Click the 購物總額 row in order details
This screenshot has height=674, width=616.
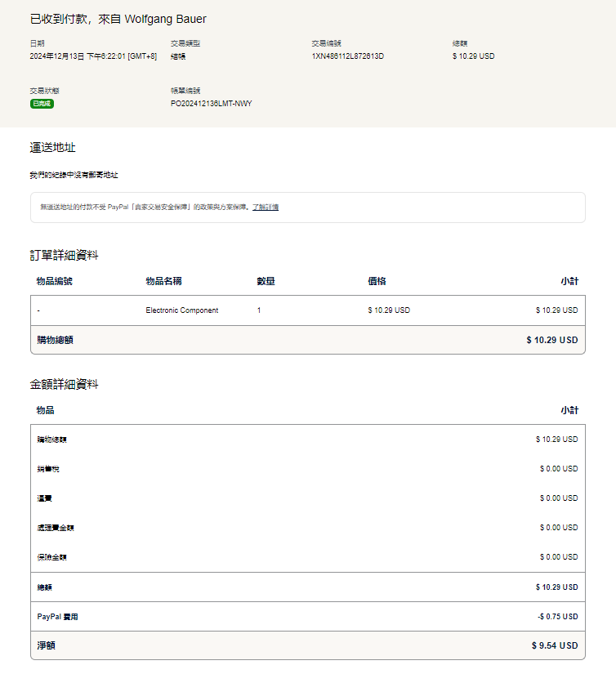55,340
